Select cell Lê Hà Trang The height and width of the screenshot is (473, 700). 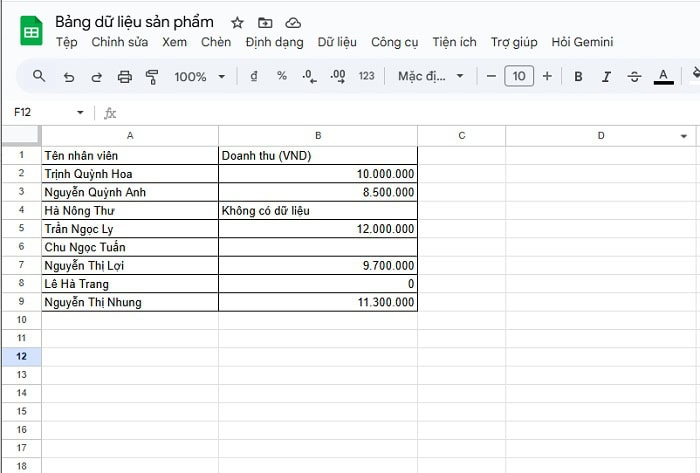pyautogui.click(x=130, y=284)
